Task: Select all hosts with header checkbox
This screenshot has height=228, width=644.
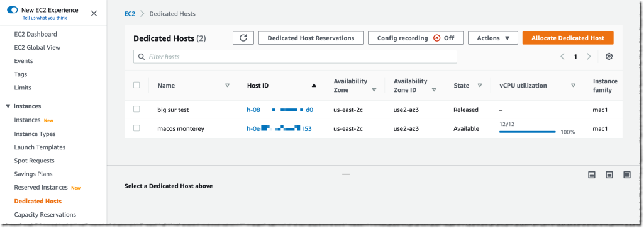Action: (x=136, y=85)
